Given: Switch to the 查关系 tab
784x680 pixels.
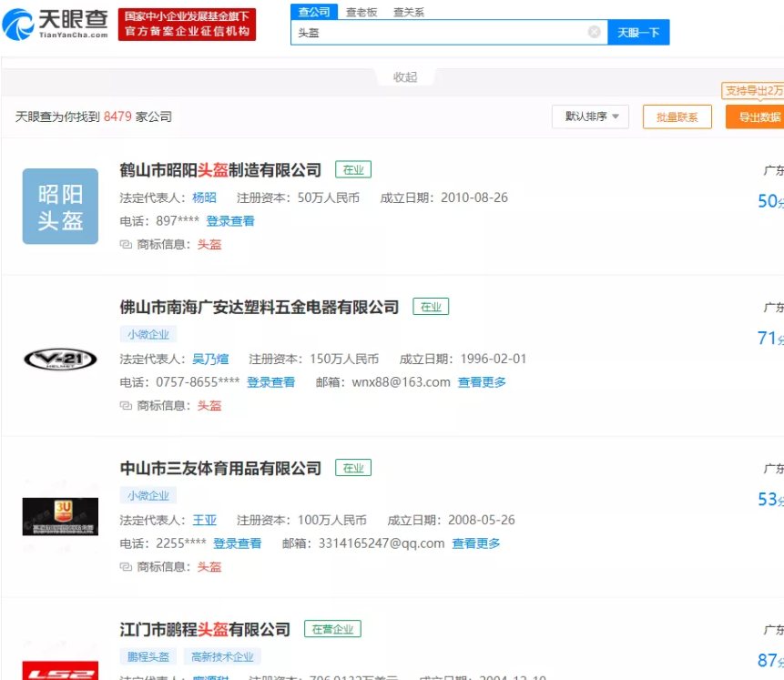Looking at the screenshot, I should tap(409, 12).
